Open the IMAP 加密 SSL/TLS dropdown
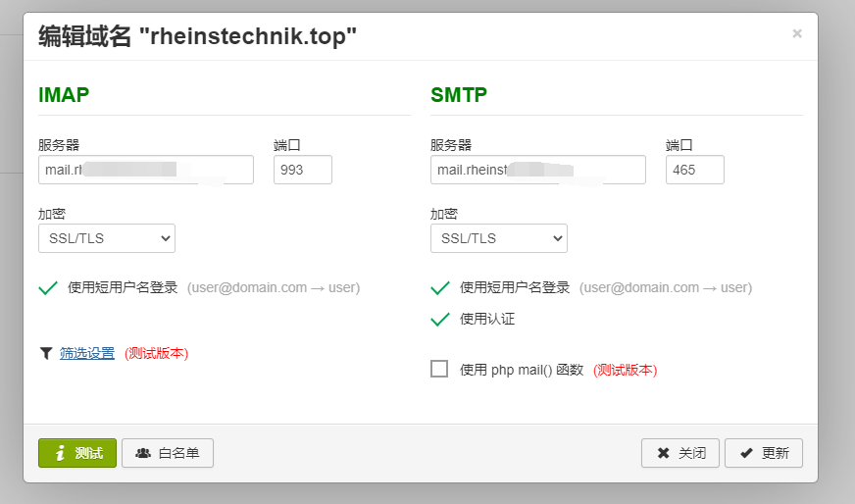 (x=107, y=238)
